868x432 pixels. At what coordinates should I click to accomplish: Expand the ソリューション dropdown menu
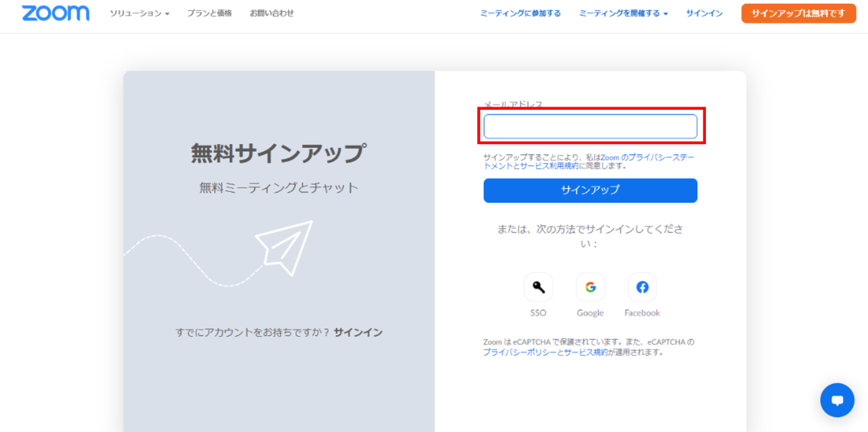tap(139, 14)
